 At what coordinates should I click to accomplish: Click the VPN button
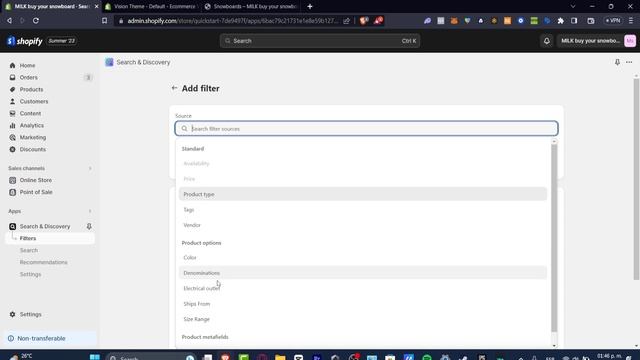pyautogui.click(x=613, y=20)
